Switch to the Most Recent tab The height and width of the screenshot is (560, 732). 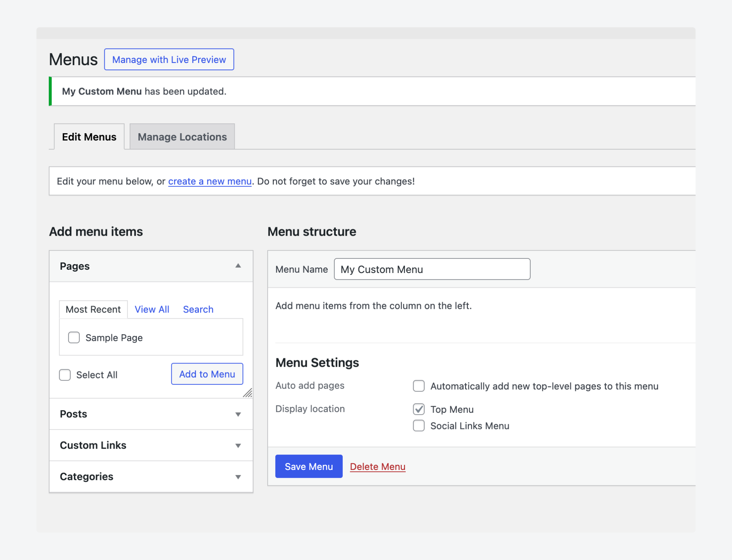tap(93, 309)
